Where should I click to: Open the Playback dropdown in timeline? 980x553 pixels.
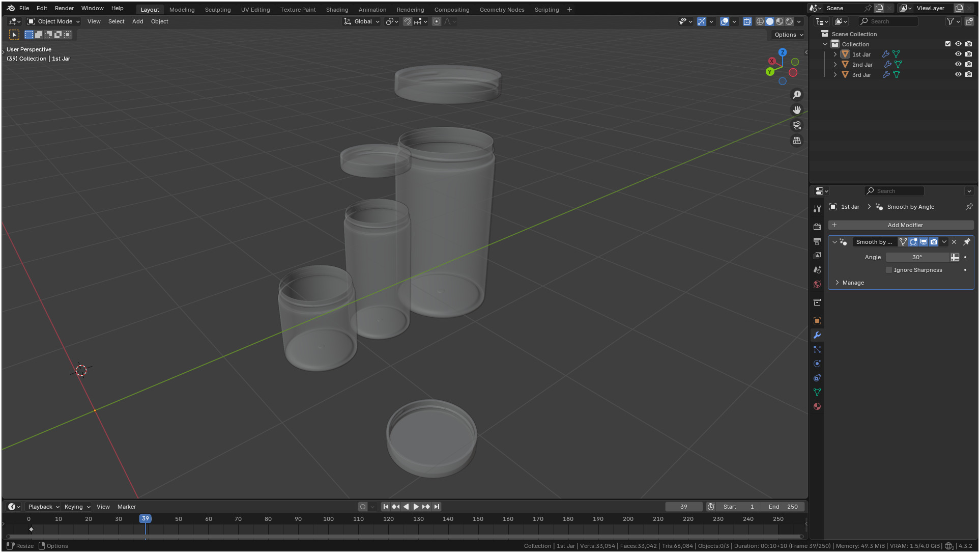[43, 507]
